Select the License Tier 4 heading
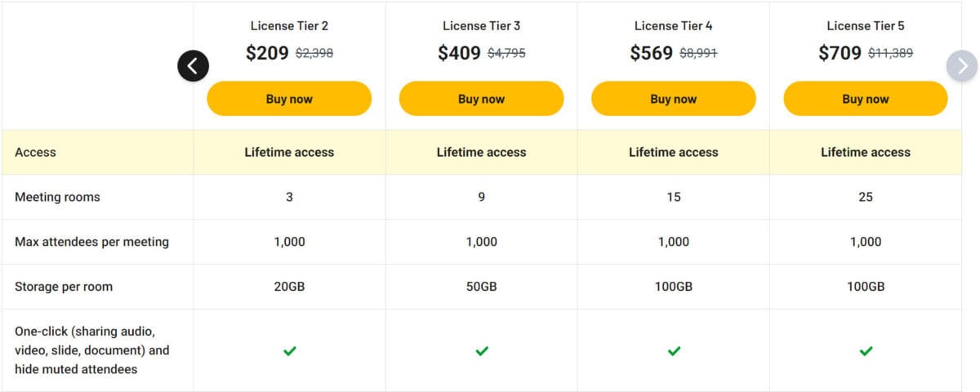Viewport: 980px width, 392px height. (x=674, y=26)
